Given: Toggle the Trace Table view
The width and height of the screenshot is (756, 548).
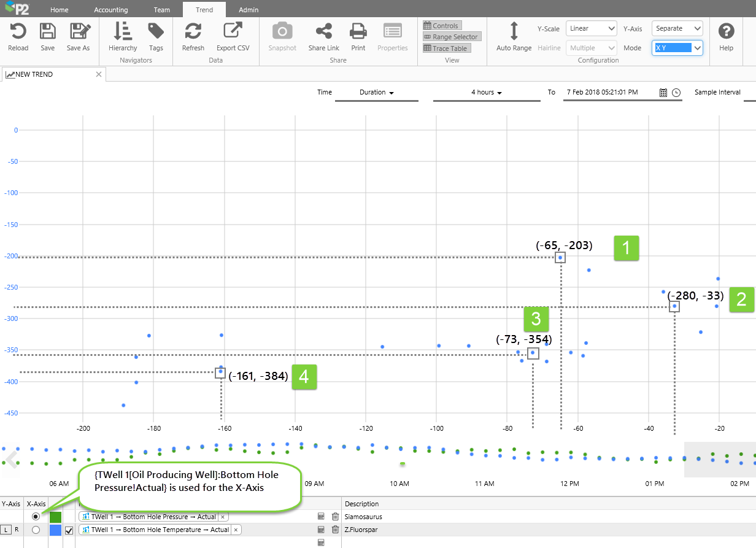Looking at the screenshot, I should [x=446, y=48].
